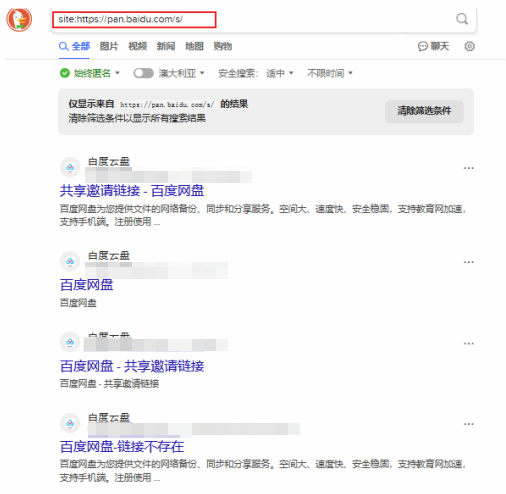The height and width of the screenshot is (494, 506).
Task: Switch to the 视频 tab
Action: pyautogui.click(x=138, y=46)
